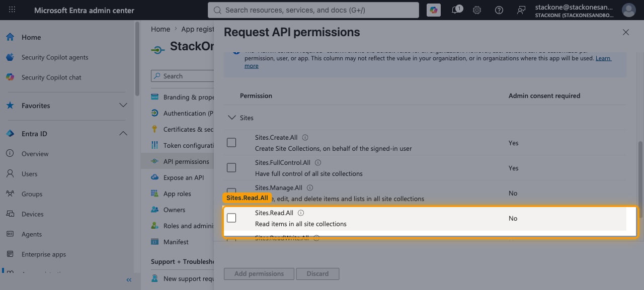Screen dimensions: 644x290
Task: Open portal settings gear icon
Action: point(477,10)
